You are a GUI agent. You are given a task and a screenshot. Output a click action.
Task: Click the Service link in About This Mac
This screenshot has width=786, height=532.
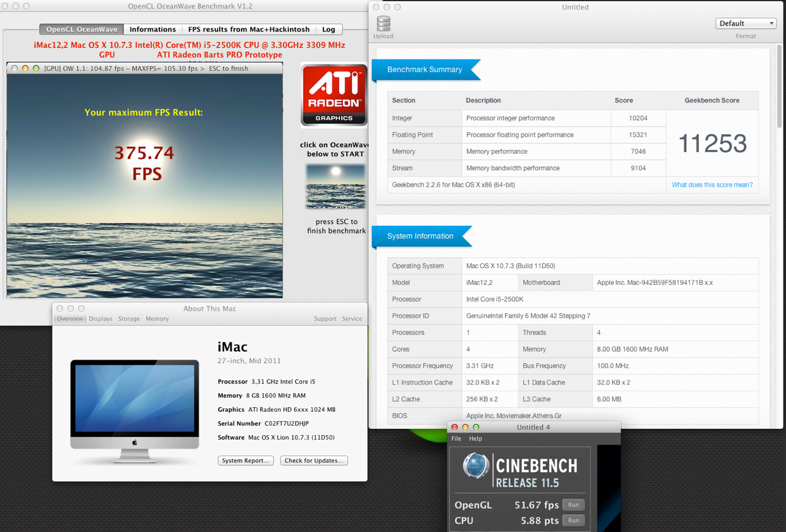point(352,319)
